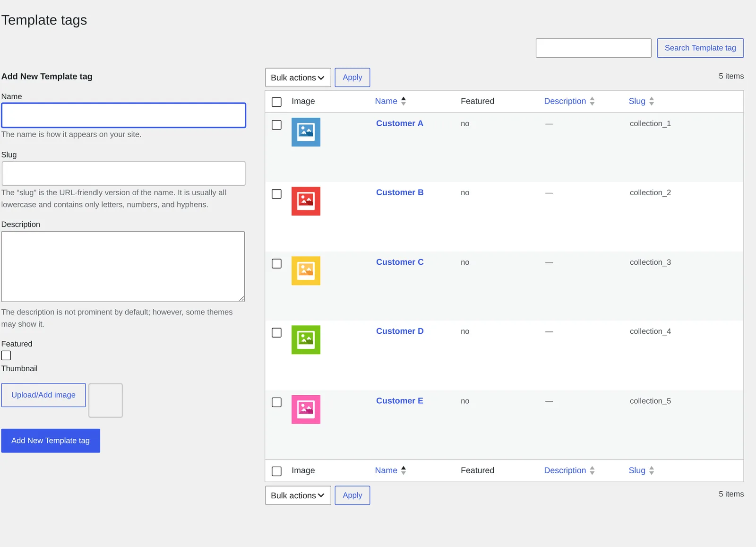
Task: Select the Customer A row checkbox
Action: click(x=277, y=125)
